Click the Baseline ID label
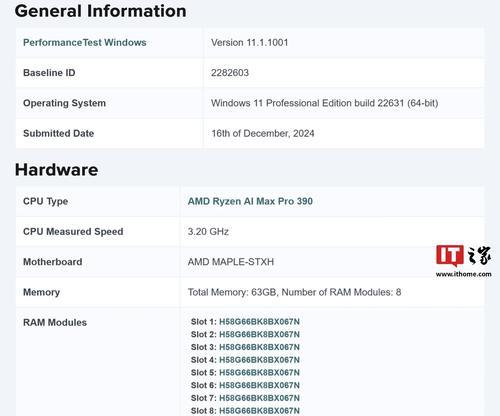 point(49,73)
